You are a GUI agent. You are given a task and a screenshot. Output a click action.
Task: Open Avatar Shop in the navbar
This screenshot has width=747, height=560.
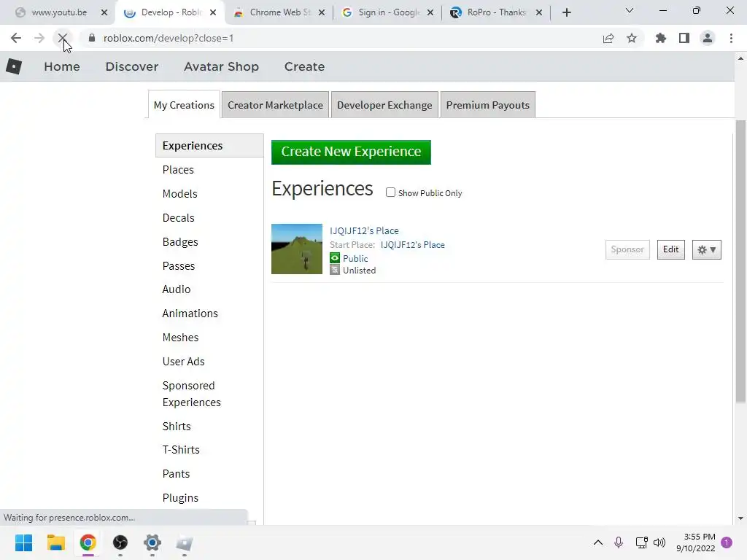coord(222,66)
